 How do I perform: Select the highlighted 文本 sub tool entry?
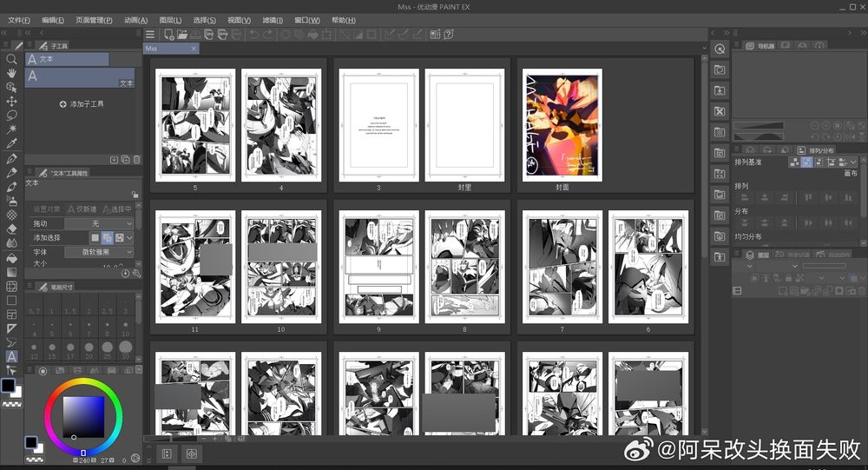click(x=80, y=77)
